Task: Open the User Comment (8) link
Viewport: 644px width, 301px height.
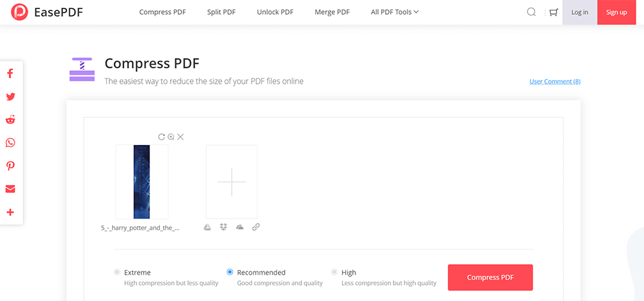Action: [554, 81]
